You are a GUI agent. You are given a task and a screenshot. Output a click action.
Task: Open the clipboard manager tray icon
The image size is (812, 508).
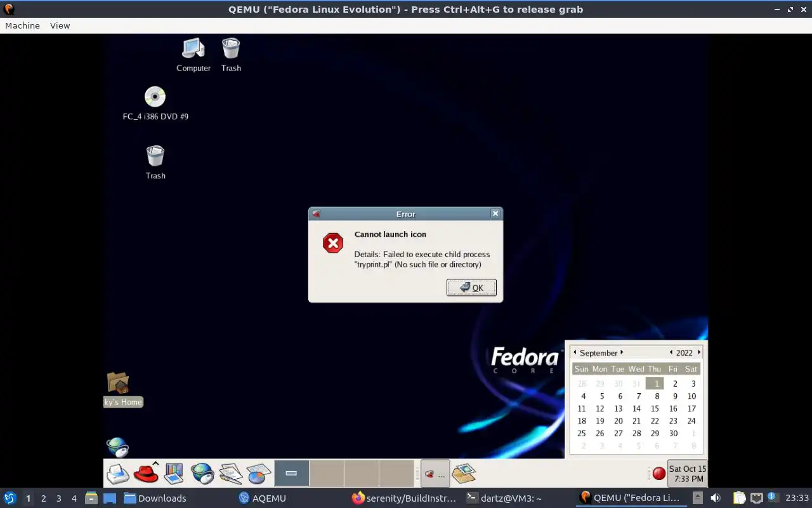(x=740, y=498)
